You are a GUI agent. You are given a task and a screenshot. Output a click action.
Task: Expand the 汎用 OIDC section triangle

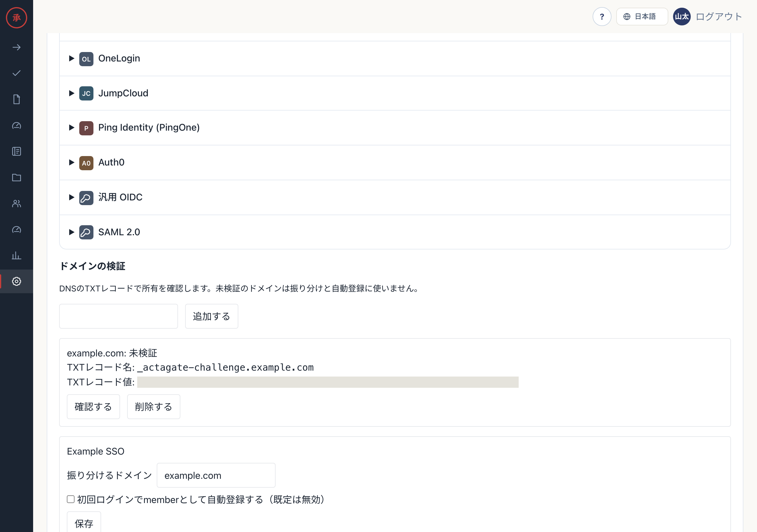[x=72, y=197]
